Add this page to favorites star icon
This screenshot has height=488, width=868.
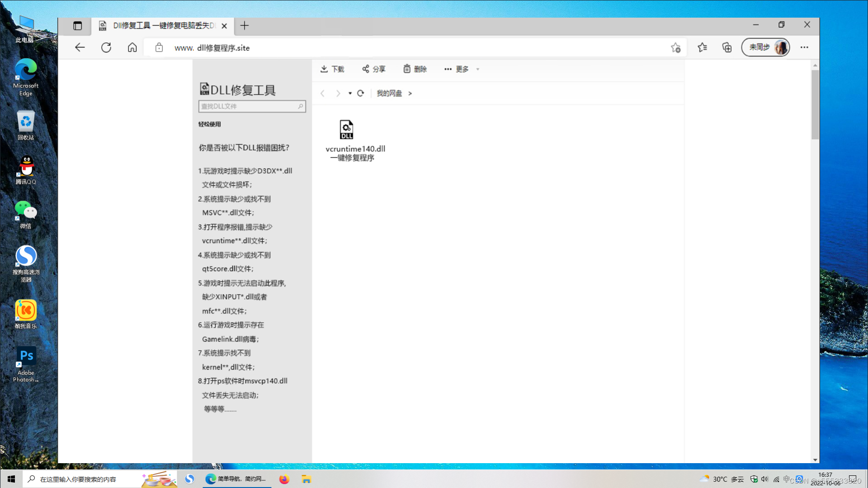coord(675,47)
